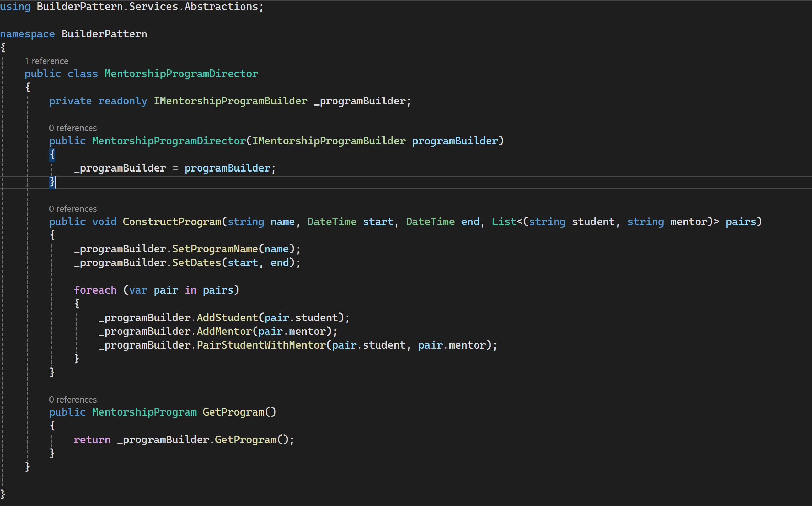Click '0 references' above GetProgram method
Viewport: 812px width, 506px height.
coord(73,400)
